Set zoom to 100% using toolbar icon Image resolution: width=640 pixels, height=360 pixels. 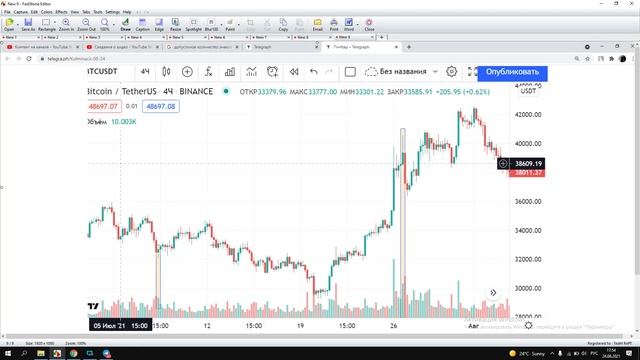(x=104, y=23)
